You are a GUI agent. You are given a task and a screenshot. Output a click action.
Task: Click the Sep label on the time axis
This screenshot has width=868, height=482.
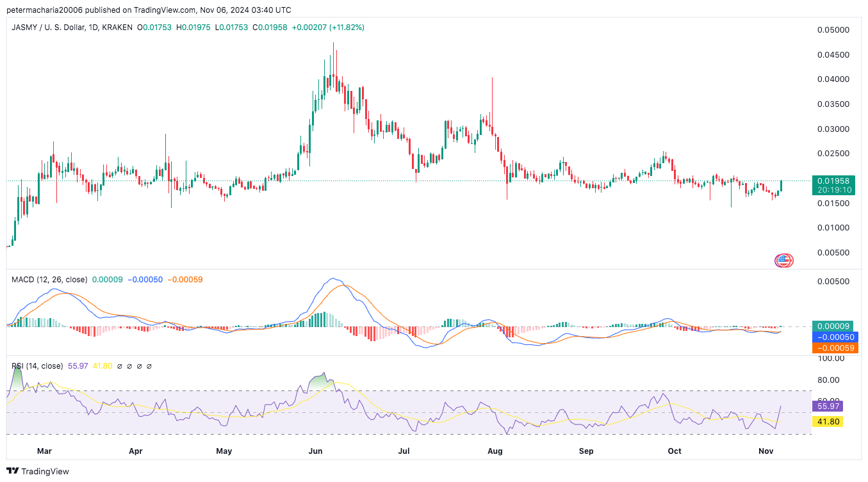click(x=586, y=451)
